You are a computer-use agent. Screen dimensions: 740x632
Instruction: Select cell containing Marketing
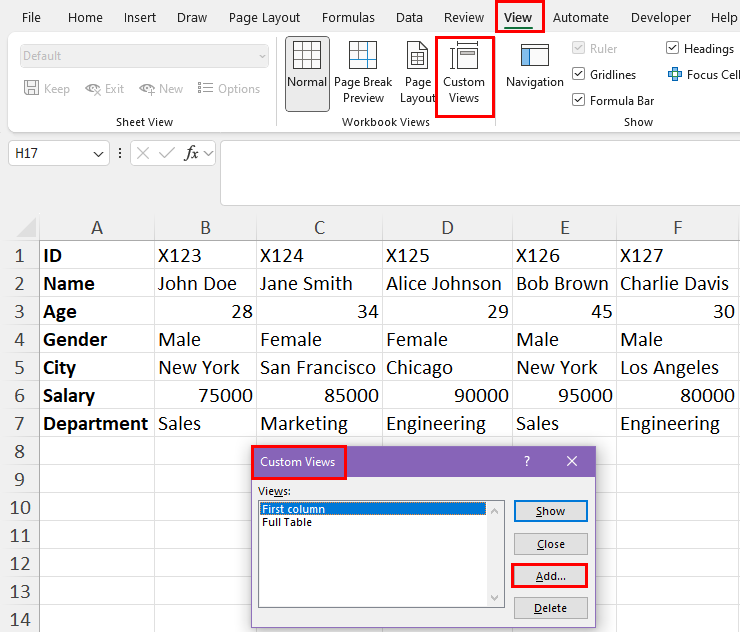point(320,423)
